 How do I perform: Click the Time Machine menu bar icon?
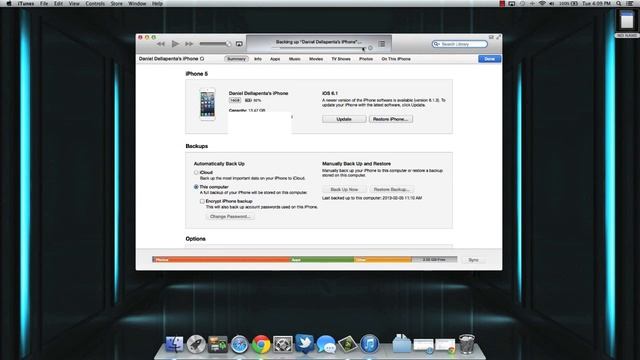(x=522, y=4)
